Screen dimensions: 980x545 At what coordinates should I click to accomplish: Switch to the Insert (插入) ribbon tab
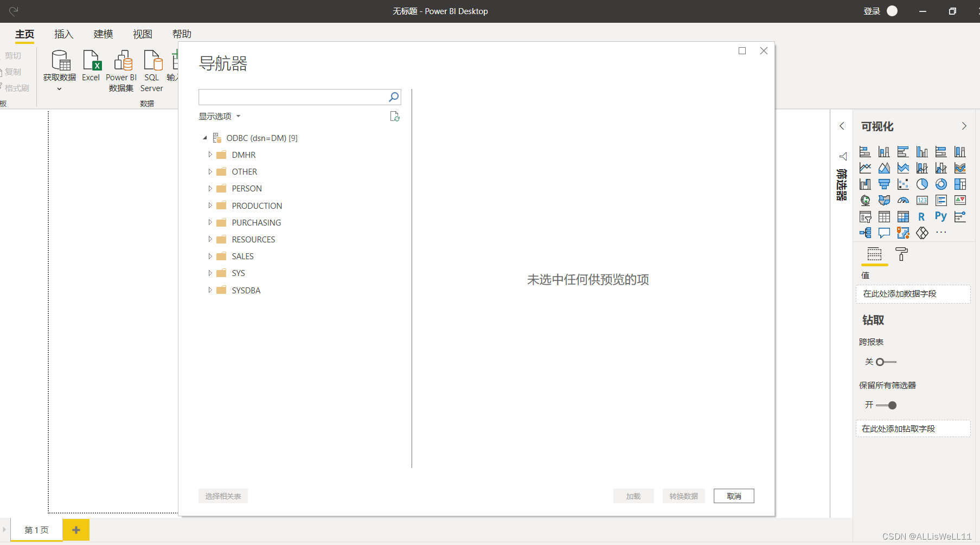click(x=64, y=34)
